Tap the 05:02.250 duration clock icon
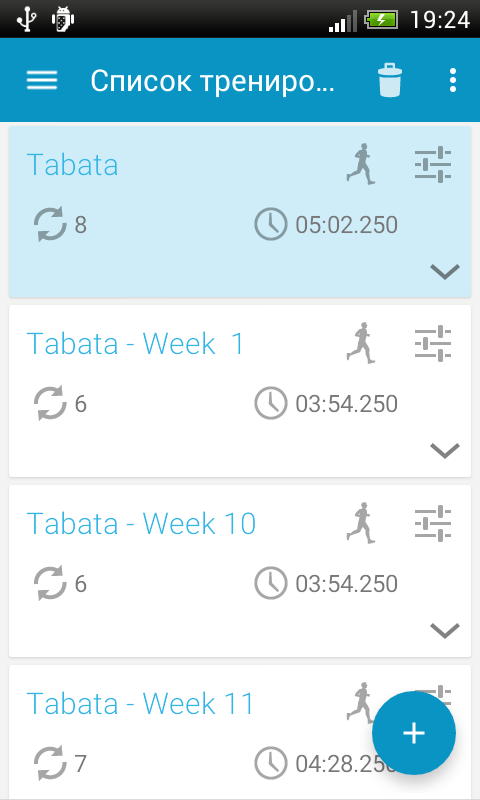Screen dimensions: 480x800 [271, 224]
